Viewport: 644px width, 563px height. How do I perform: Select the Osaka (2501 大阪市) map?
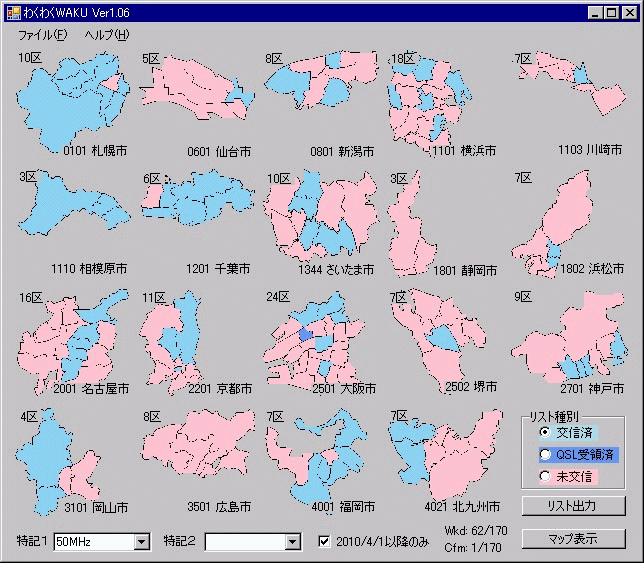coord(314,341)
